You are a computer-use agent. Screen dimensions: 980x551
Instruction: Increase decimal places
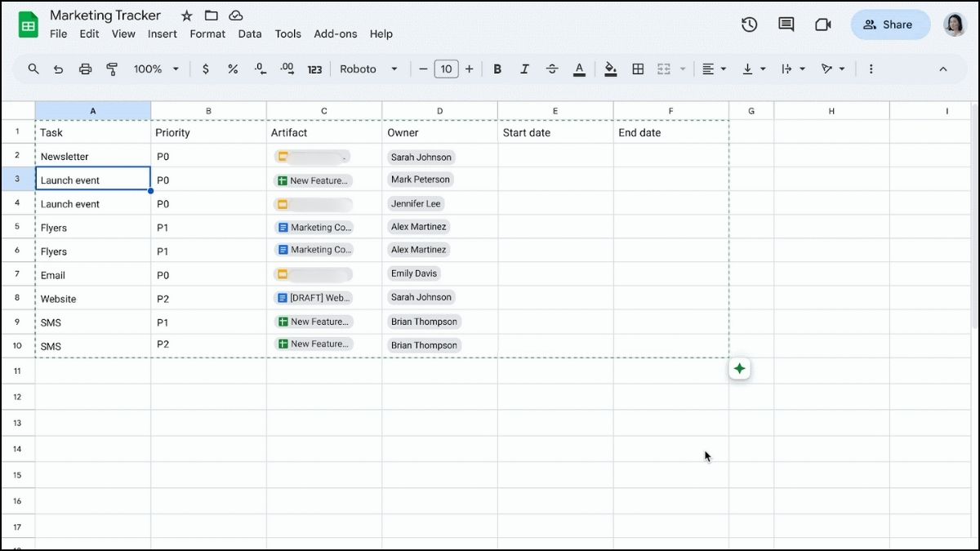[287, 69]
